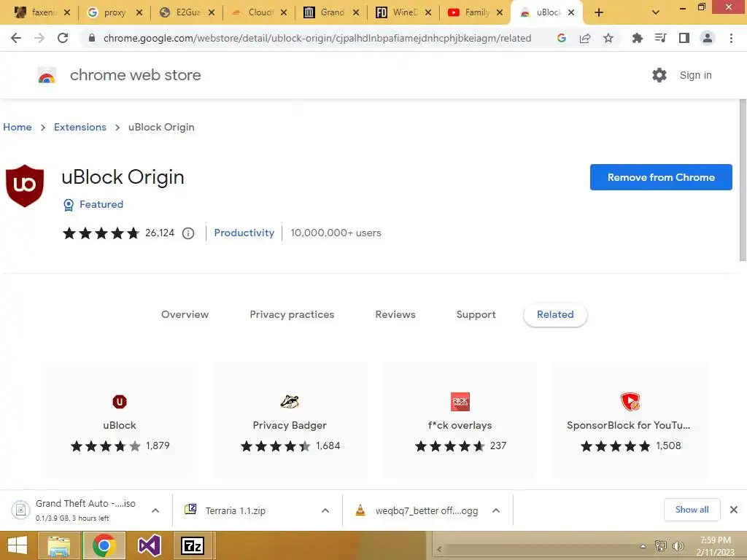Image resolution: width=747 pixels, height=560 pixels.
Task: Open the Extensions puzzle-piece menu
Action: click(x=637, y=38)
